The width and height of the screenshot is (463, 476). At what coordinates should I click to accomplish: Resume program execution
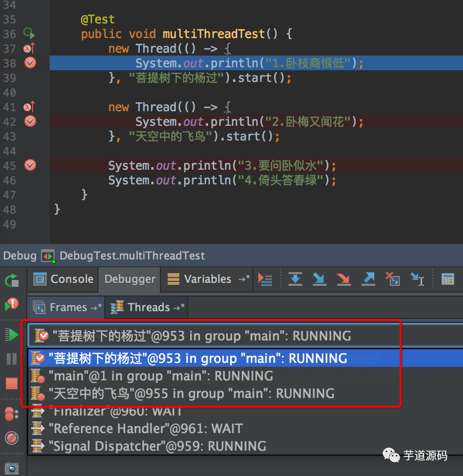point(12,335)
